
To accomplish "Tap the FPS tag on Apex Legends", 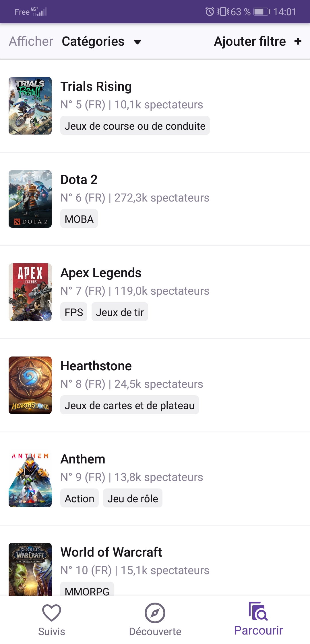I will coord(74,312).
